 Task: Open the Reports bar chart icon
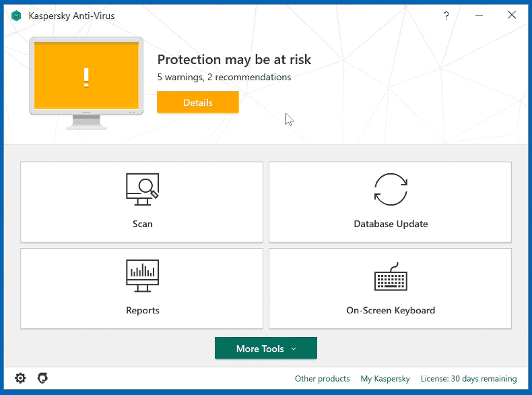click(x=142, y=276)
